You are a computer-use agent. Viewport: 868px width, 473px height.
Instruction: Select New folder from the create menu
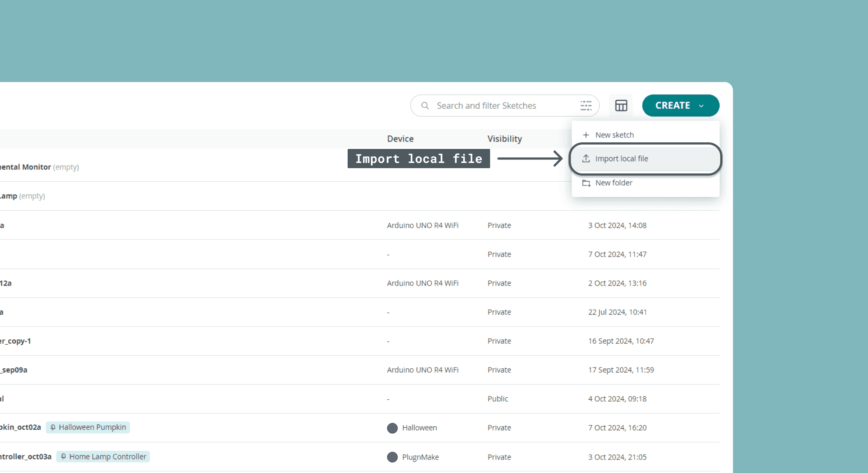(614, 183)
